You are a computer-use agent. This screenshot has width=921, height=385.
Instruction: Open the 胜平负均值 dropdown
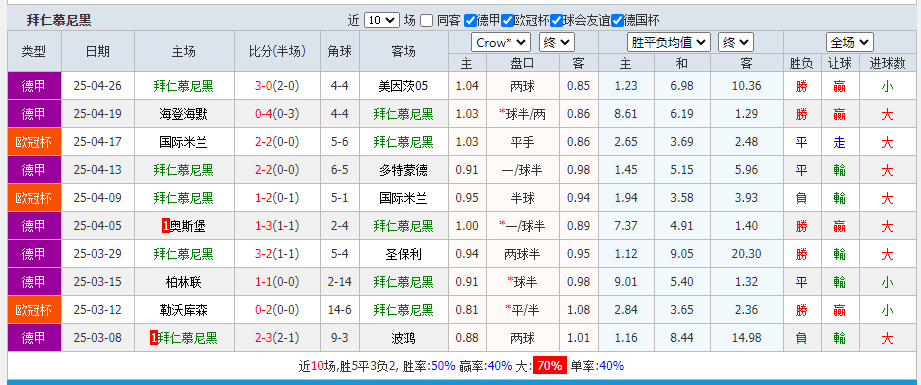click(x=669, y=42)
